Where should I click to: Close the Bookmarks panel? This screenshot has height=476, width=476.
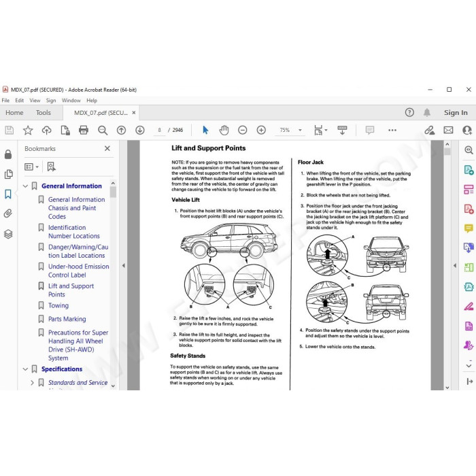[107, 148]
